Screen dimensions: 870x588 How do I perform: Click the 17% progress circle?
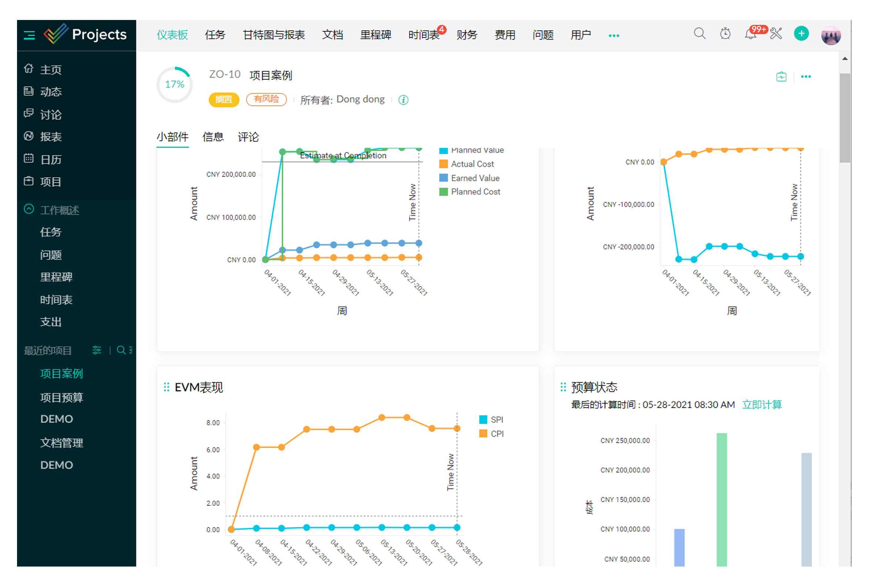174,85
